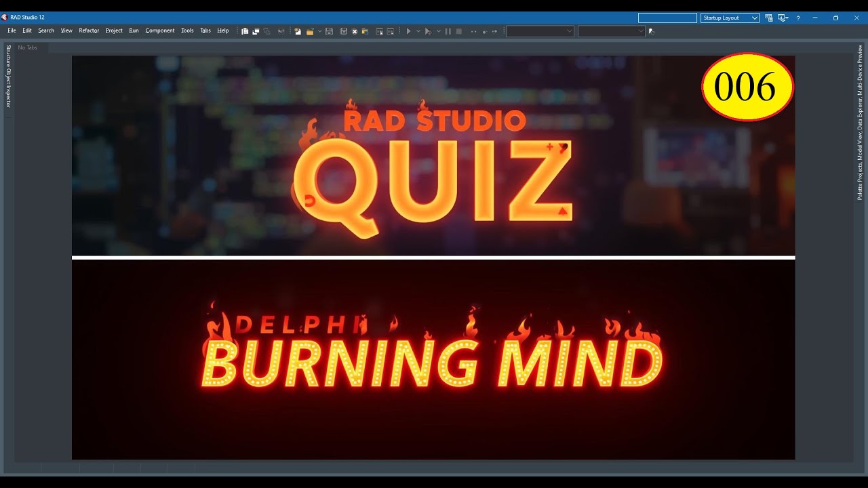868x488 pixels.
Task: Open the Edit menu
Action: point(27,30)
